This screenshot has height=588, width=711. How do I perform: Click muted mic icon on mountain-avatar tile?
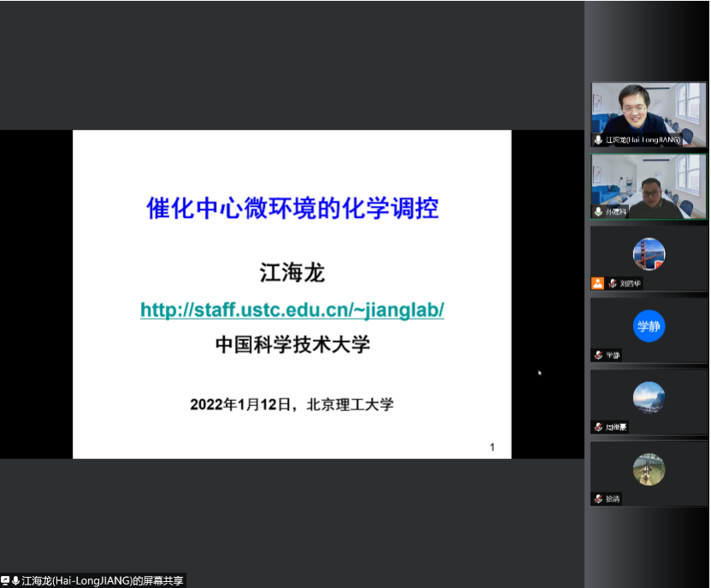[x=598, y=426]
